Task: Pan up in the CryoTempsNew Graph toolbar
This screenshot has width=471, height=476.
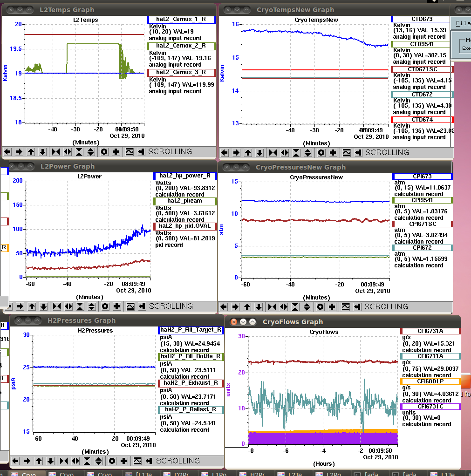Action: [248, 153]
